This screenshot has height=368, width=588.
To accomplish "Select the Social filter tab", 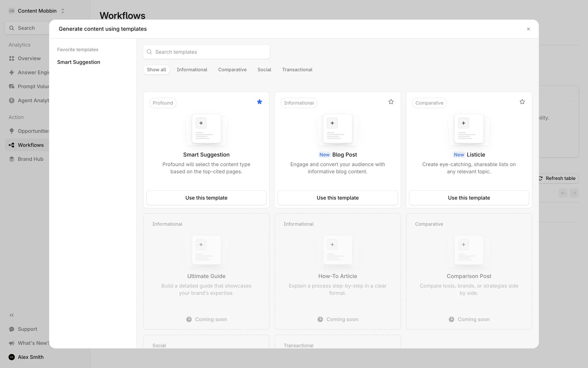I will point(264,70).
